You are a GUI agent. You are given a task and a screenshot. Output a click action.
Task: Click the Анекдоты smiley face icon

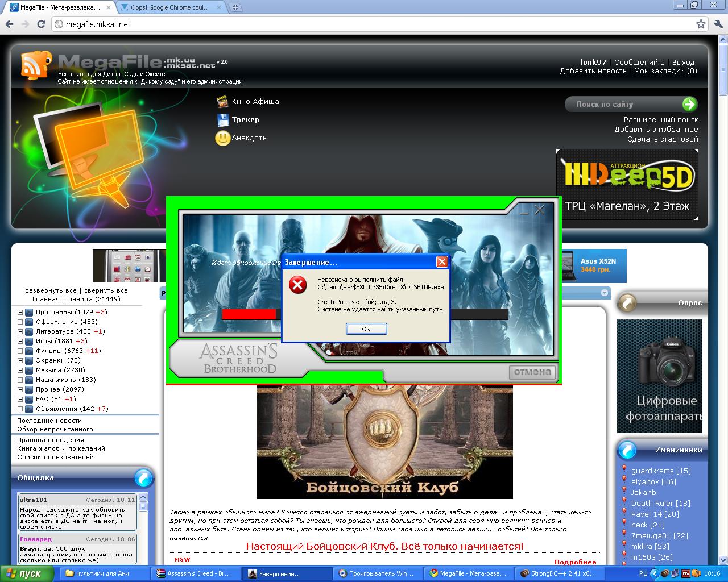click(222, 138)
